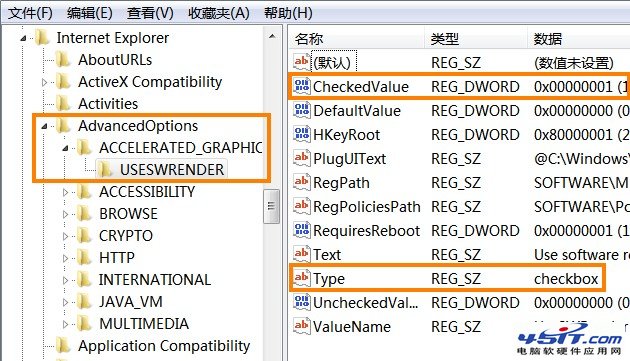Click the ValueName string icon
Screen dimensions: 630x361
click(x=302, y=326)
